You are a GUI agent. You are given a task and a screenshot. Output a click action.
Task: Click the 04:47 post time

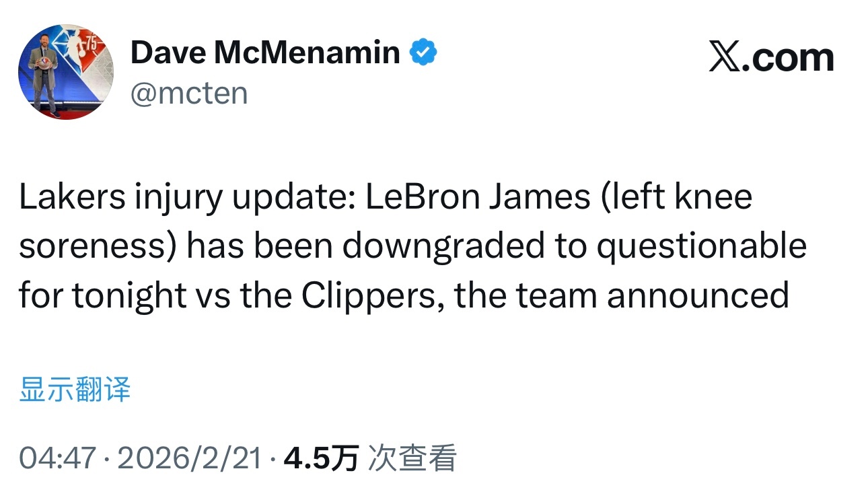tap(58, 459)
